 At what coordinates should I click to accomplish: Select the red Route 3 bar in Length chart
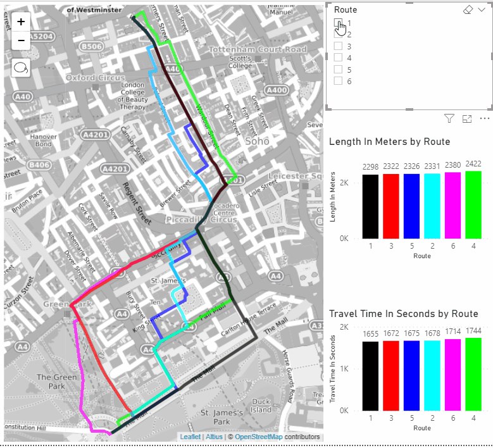tap(391, 206)
